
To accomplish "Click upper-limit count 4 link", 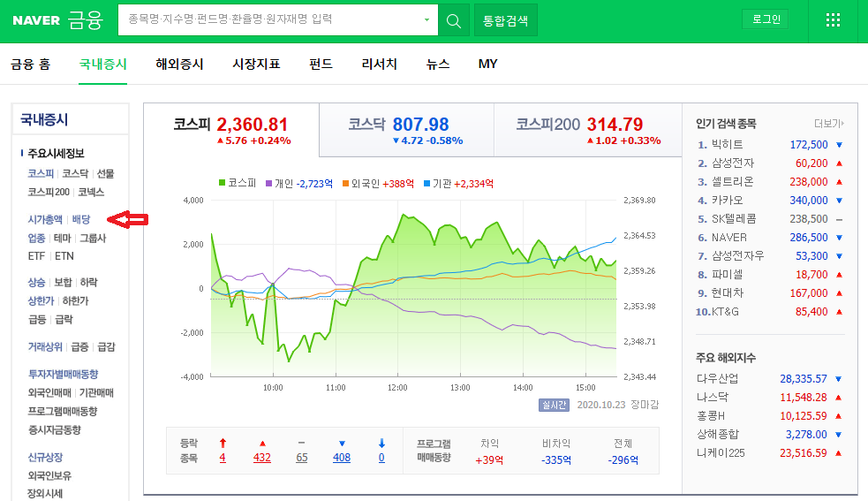I will (223, 458).
